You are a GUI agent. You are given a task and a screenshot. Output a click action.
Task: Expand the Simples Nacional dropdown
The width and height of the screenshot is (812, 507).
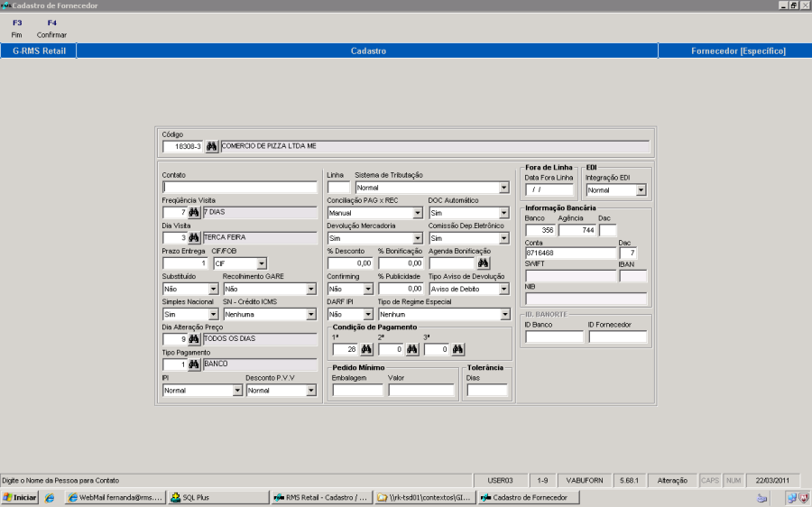(213, 314)
